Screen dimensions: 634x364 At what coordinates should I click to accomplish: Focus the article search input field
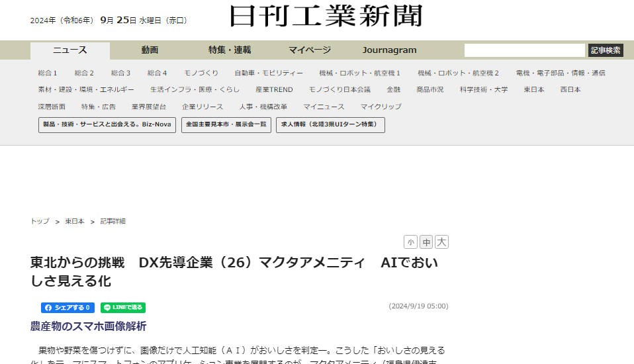(524, 50)
